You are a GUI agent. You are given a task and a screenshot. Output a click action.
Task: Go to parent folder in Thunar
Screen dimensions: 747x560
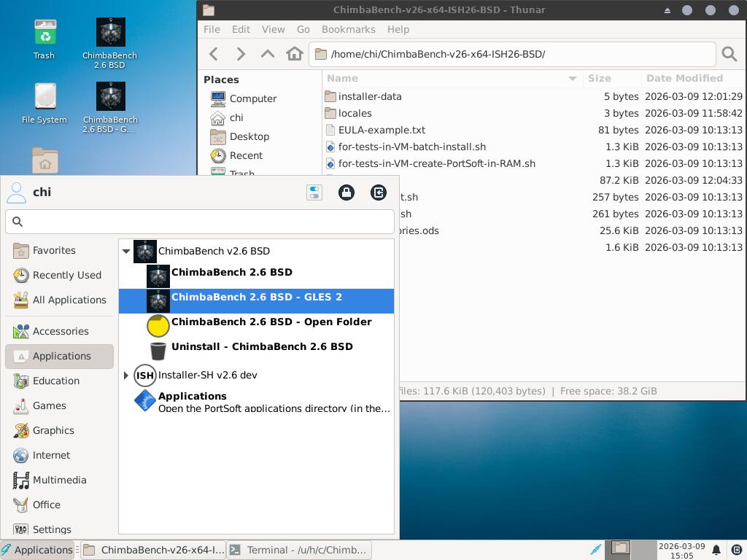click(x=268, y=54)
